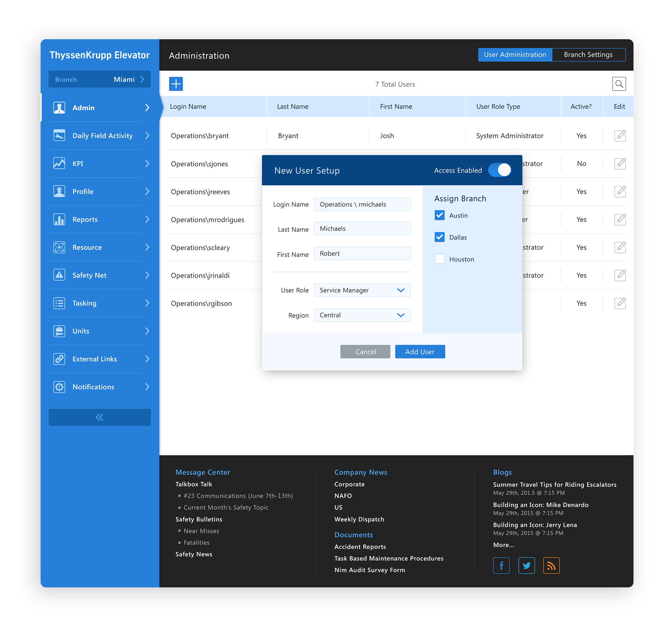Viewport: 672px width, 628px height.
Task: Expand the Region dropdown
Action: coord(362,315)
